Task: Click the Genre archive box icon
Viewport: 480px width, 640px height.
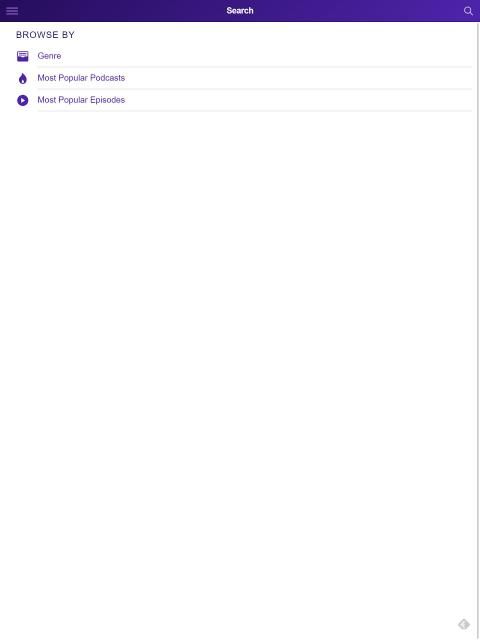Action: tap(22, 56)
